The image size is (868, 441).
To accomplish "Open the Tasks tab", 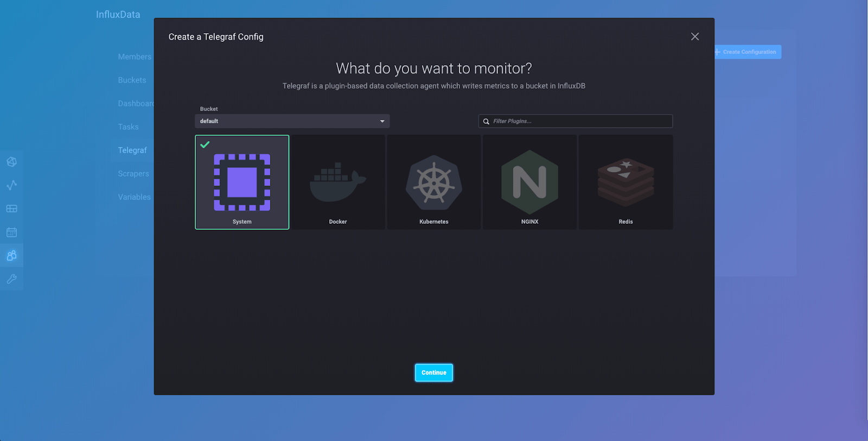I will [x=128, y=127].
